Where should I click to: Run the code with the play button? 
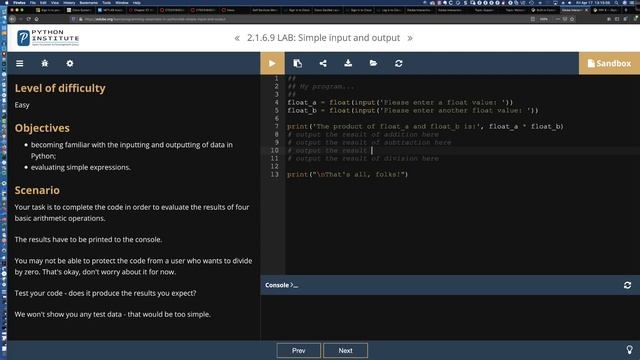click(x=272, y=63)
